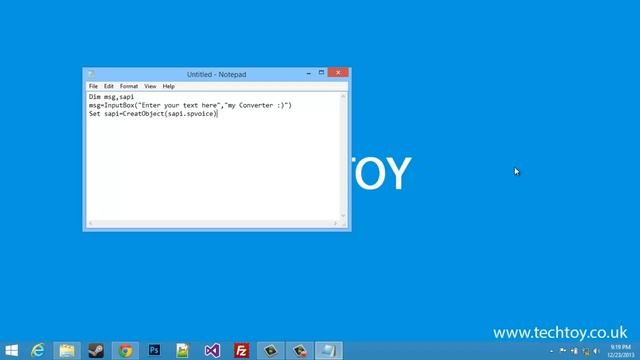Switch to Google Chrome on the taskbar
This screenshot has width=640, height=360.
(x=125, y=351)
